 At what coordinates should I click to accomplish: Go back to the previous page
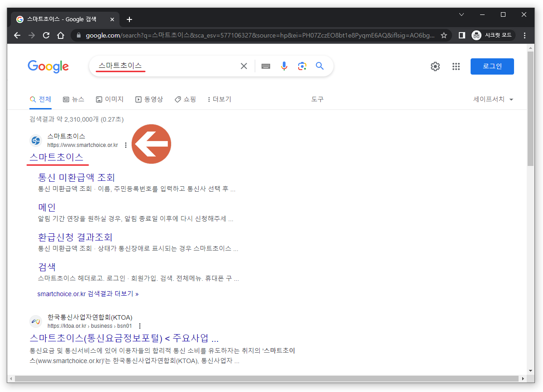pyautogui.click(x=17, y=35)
